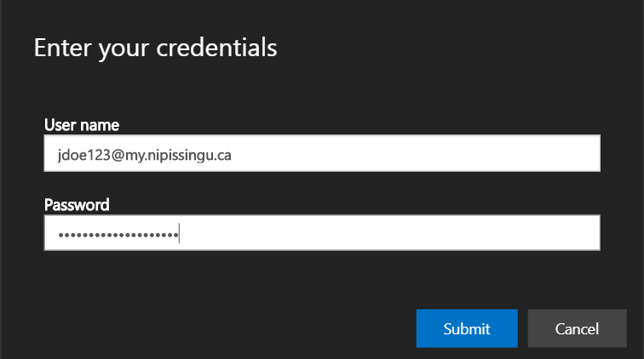Click the User name label
Viewport: 644px width, 359px height.
pos(82,125)
